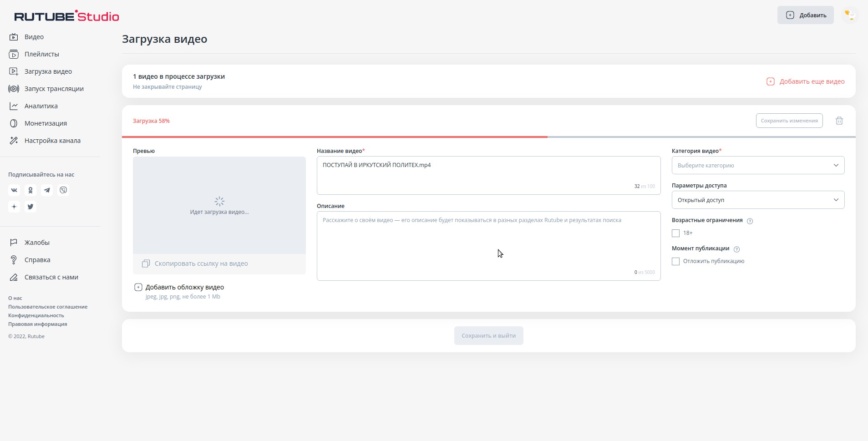
Task: Go to Монетизация in the sidebar
Action: [46, 123]
